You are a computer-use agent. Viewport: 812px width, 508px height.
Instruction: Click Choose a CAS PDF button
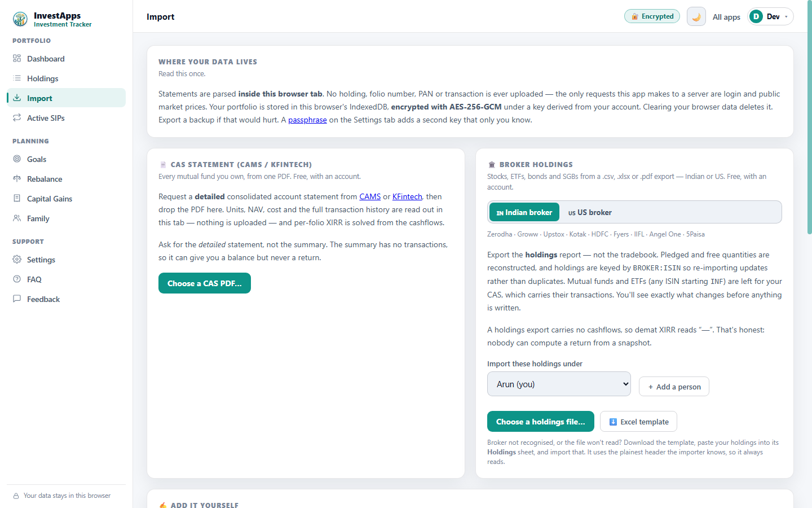[205, 283]
